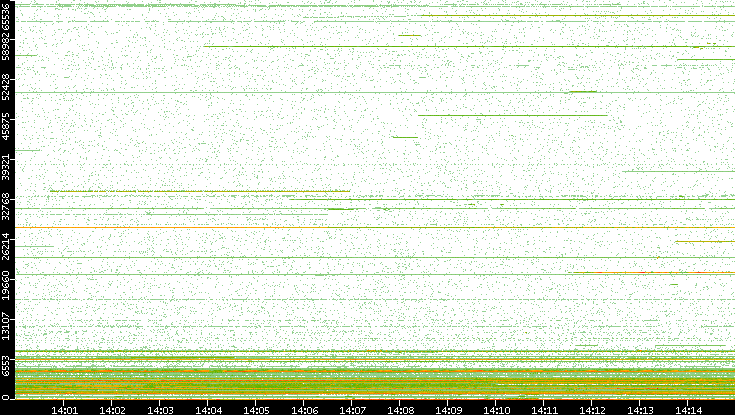Select the 6553 vertical axis label

[6, 367]
